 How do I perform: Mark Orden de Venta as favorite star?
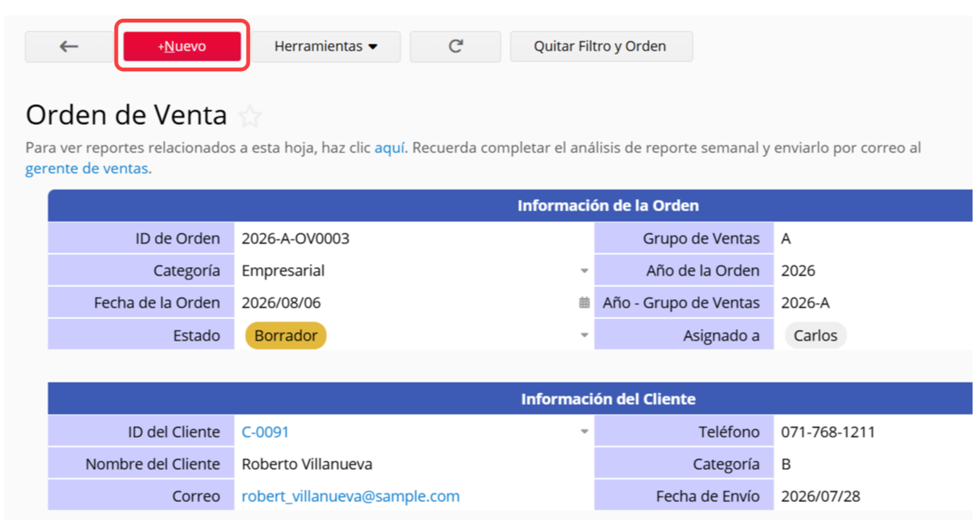point(250,116)
